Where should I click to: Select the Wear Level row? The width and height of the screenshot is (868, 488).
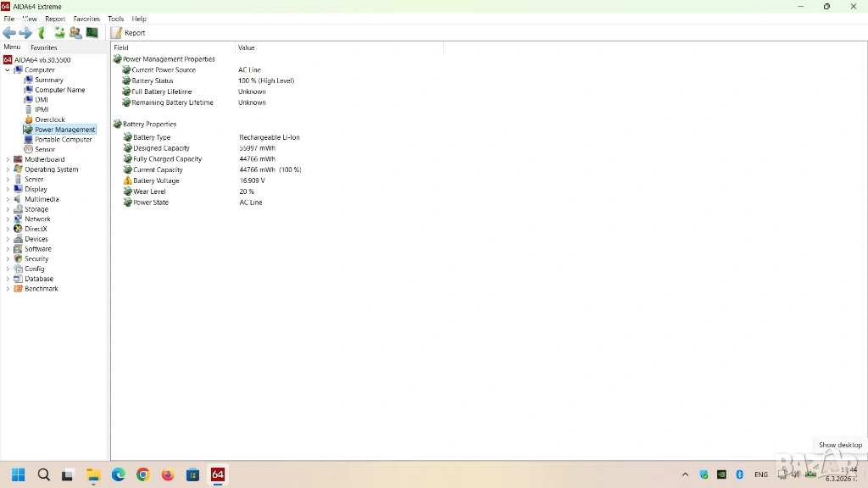coord(149,191)
